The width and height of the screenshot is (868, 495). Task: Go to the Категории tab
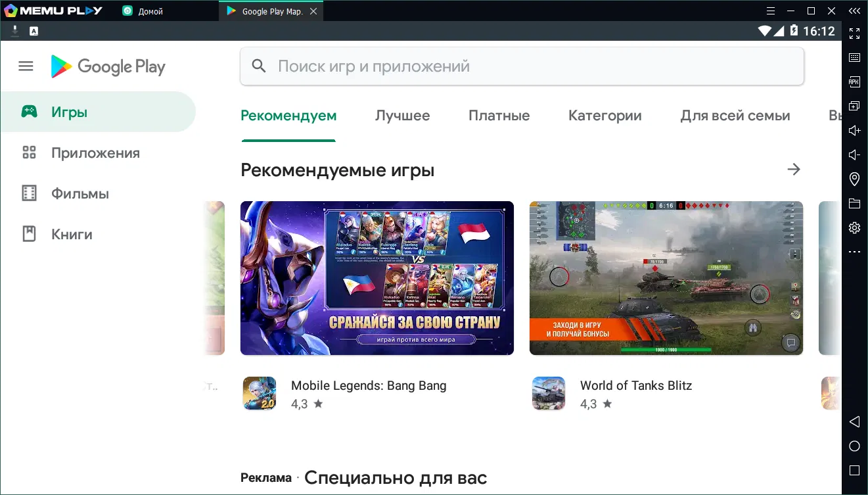pyautogui.click(x=605, y=116)
